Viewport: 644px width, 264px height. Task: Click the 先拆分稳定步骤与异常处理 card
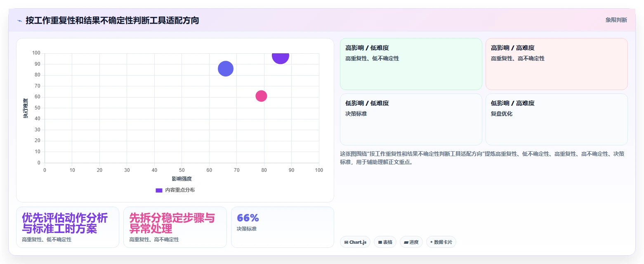point(175,227)
